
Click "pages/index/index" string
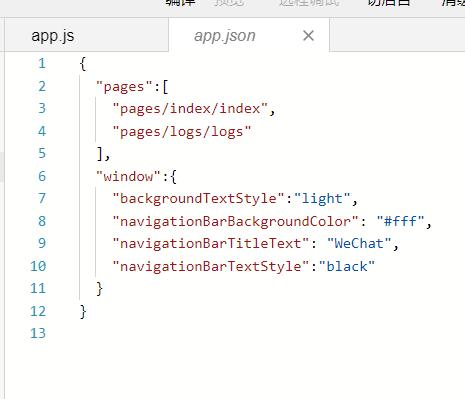click(190, 109)
